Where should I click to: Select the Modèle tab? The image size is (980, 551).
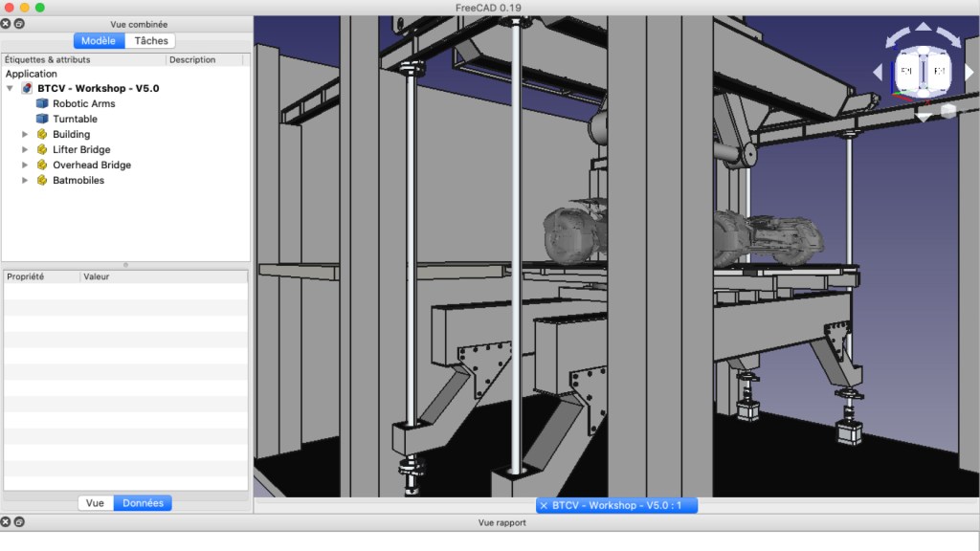click(99, 40)
